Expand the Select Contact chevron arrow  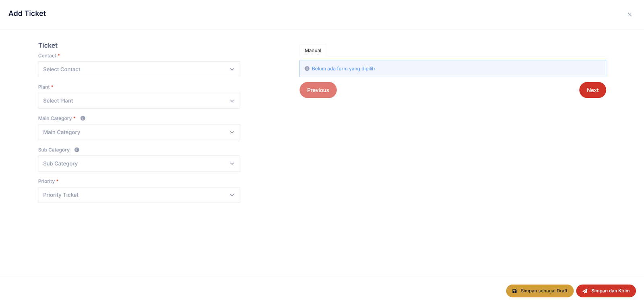tap(232, 69)
